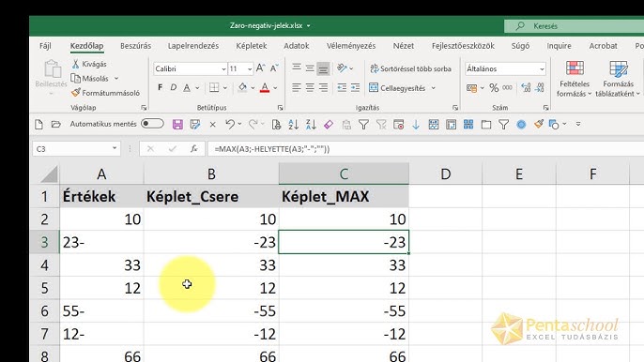Open the Betűtípus dialog launcher
Screen dimensions: 644x362
click(x=280, y=108)
